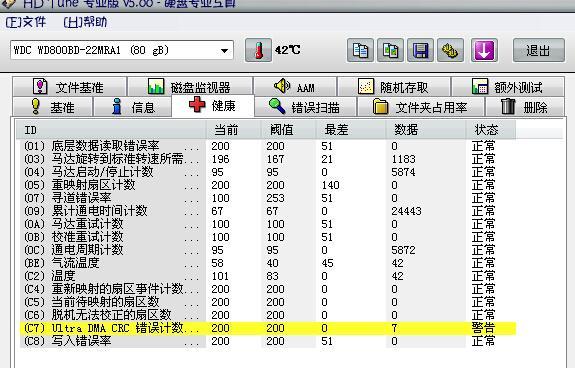Image resolution: width=575 pixels, height=368 pixels.
Task: Click the 5874 start/stop count data value
Action: pyautogui.click(x=403, y=172)
